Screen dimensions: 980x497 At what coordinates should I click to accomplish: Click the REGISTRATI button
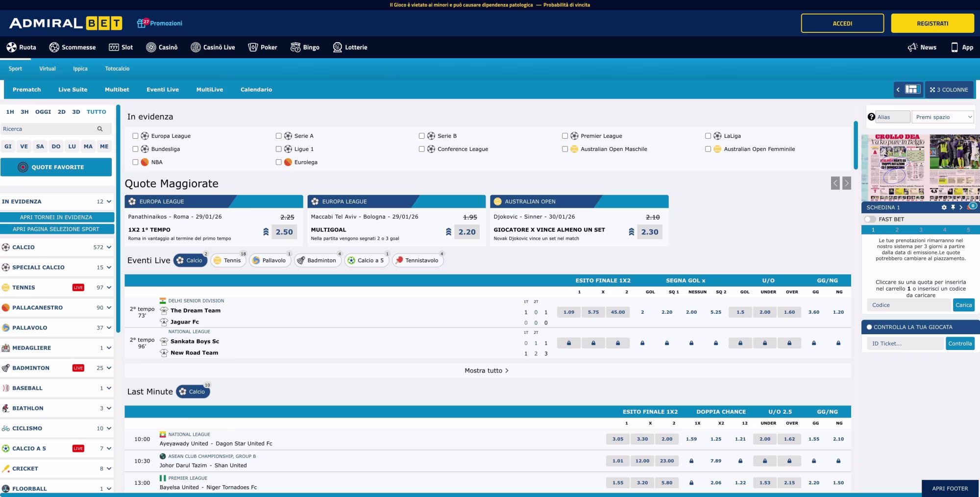932,23
